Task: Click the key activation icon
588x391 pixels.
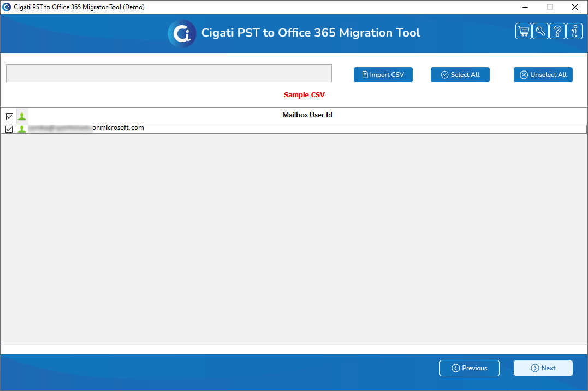Action: click(541, 31)
